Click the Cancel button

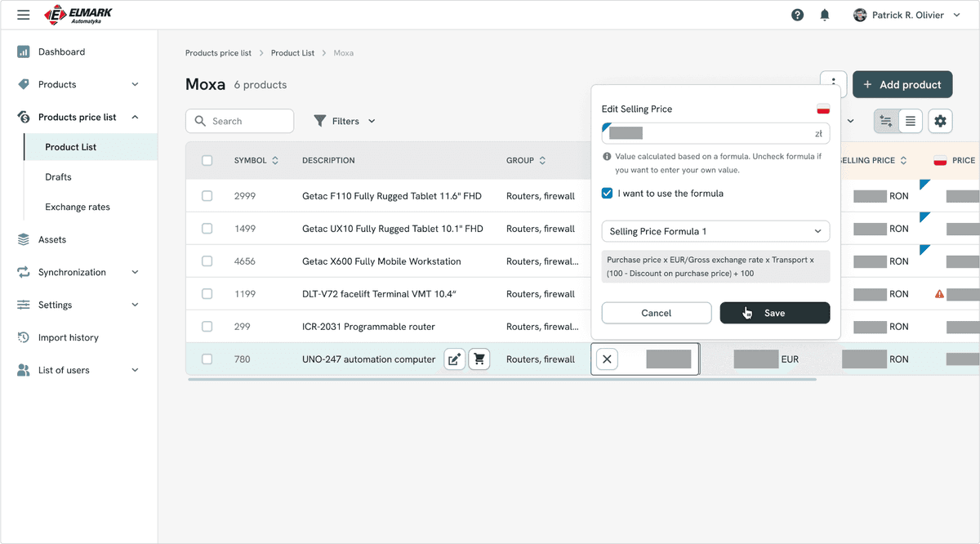point(657,313)
